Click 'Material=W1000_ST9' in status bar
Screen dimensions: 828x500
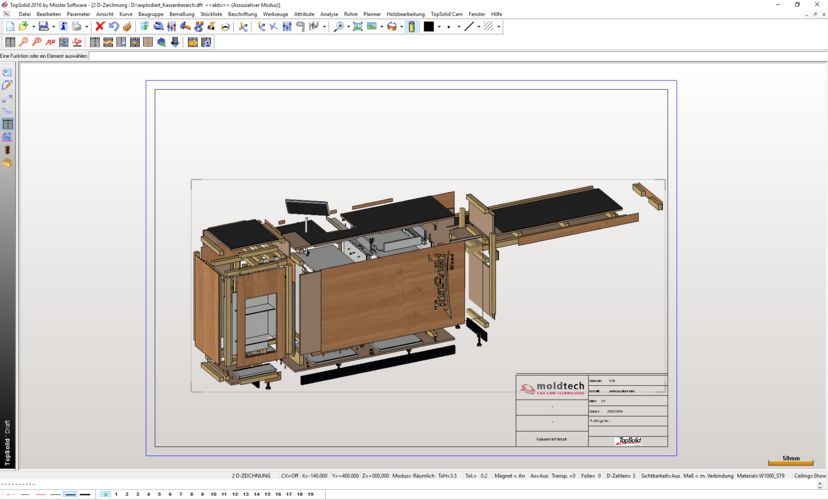click(761, 476)
